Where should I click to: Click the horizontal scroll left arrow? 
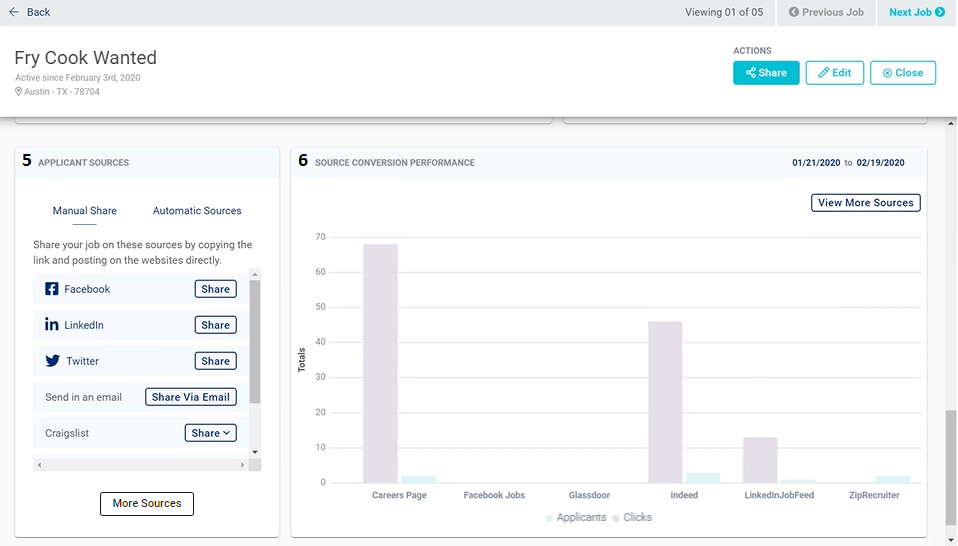[39, 465]
